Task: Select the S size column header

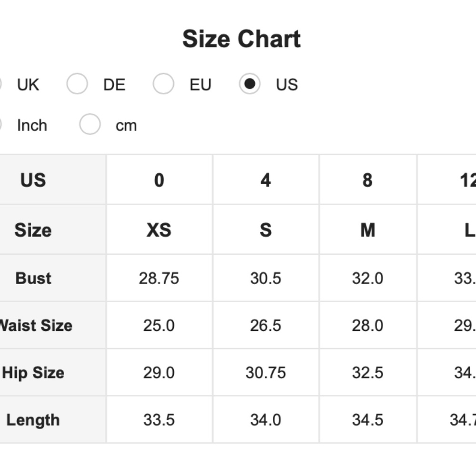Action: click(x=266, y=230)
